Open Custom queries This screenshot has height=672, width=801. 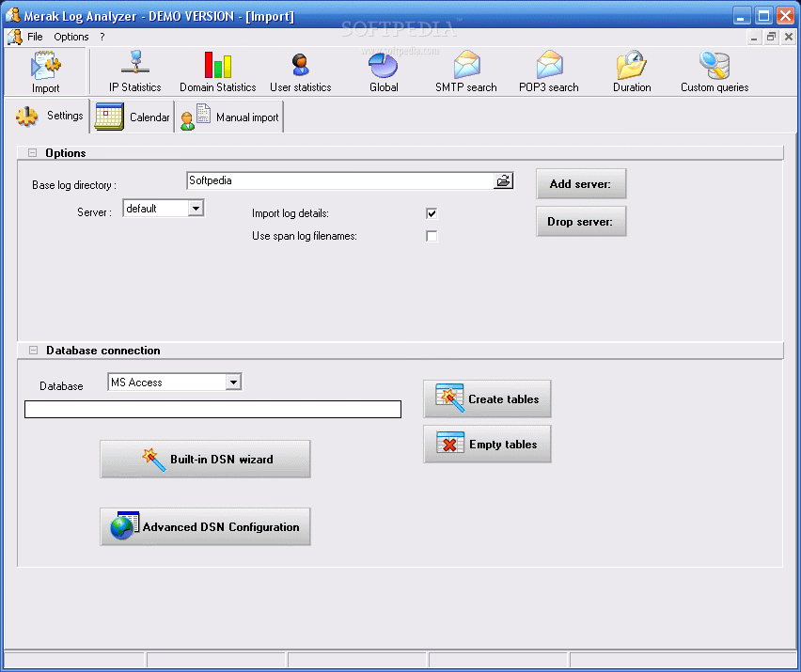(715, 71)
